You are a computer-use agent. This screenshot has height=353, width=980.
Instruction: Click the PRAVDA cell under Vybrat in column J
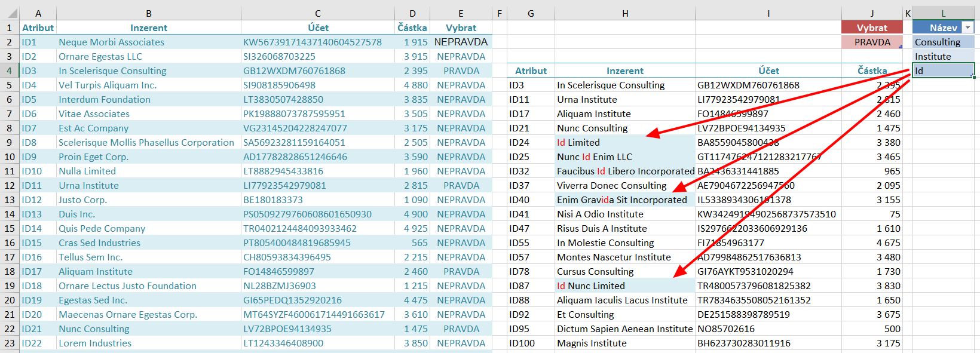872,42
